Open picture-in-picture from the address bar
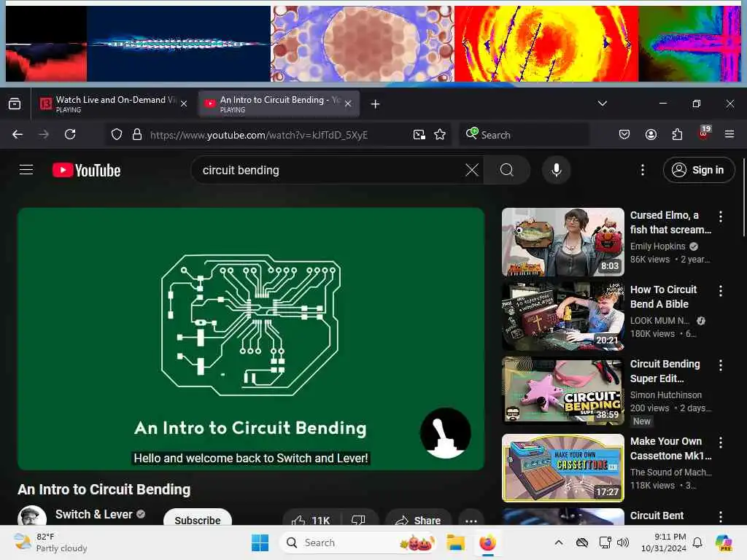The height and width of the screenshot is (560, 747). coord(419,135)
